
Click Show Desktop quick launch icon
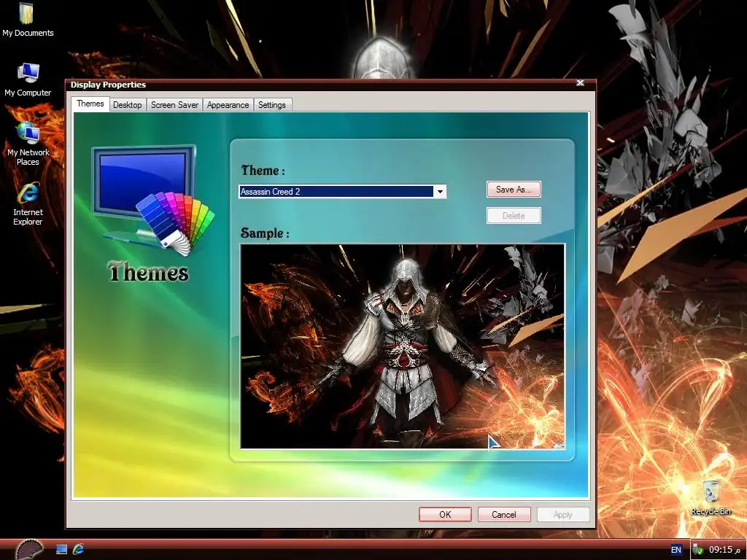point(61,549)
